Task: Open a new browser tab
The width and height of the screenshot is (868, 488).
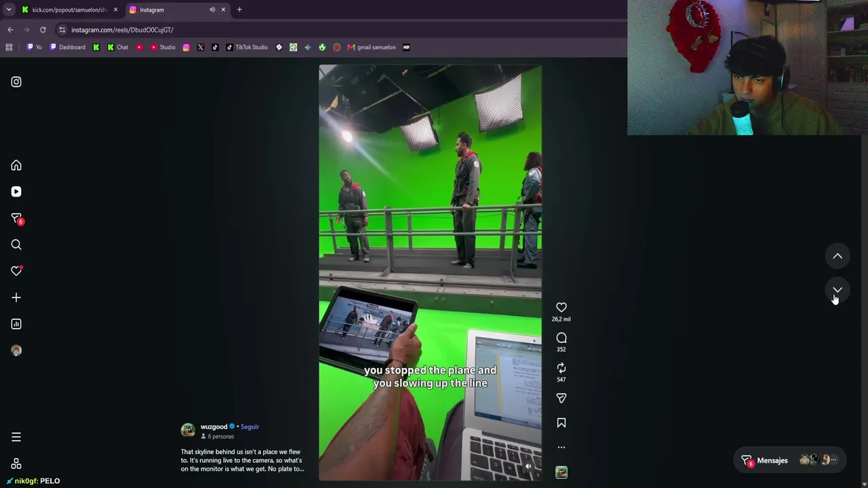Action: (239, 9)
